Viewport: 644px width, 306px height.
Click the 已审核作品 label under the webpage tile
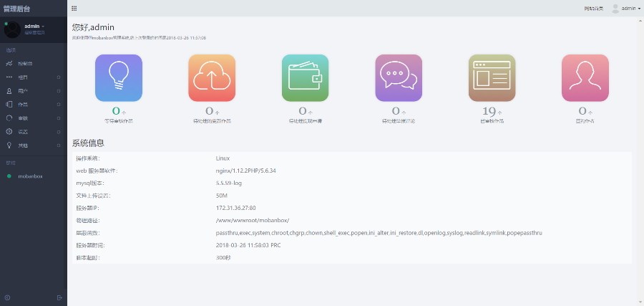[x=492, y=121]
